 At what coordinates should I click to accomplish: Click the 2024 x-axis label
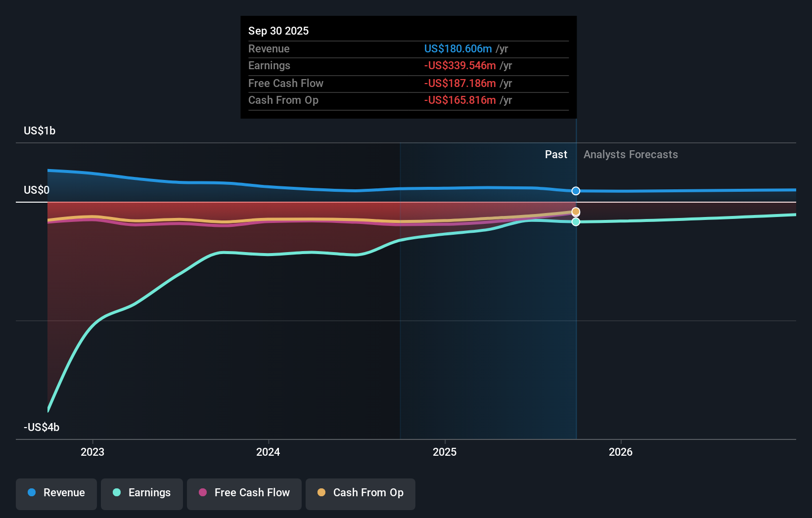click(268, 452)
